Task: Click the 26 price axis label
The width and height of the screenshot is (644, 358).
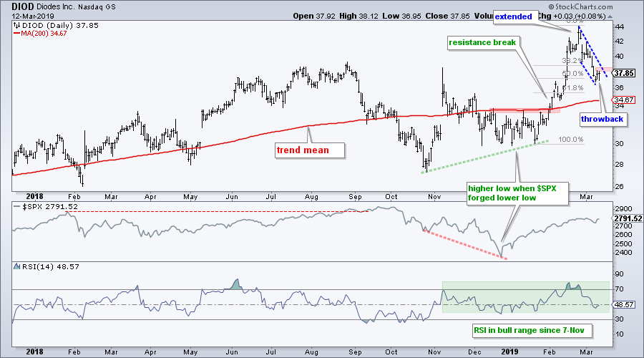Action: (620, 186)
